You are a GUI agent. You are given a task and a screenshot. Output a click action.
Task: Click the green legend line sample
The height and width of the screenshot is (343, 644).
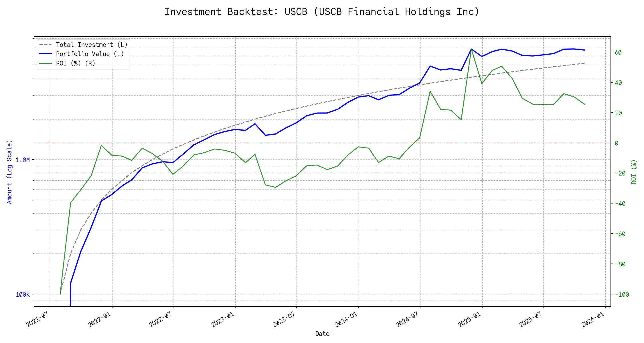(46, 63)
